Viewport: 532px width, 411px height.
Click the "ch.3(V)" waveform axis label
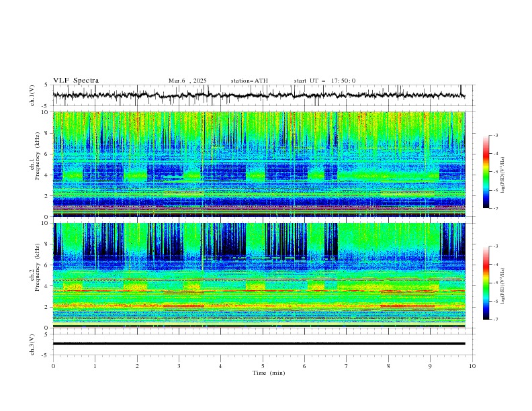pyautogui.click(x=32, y=345)
